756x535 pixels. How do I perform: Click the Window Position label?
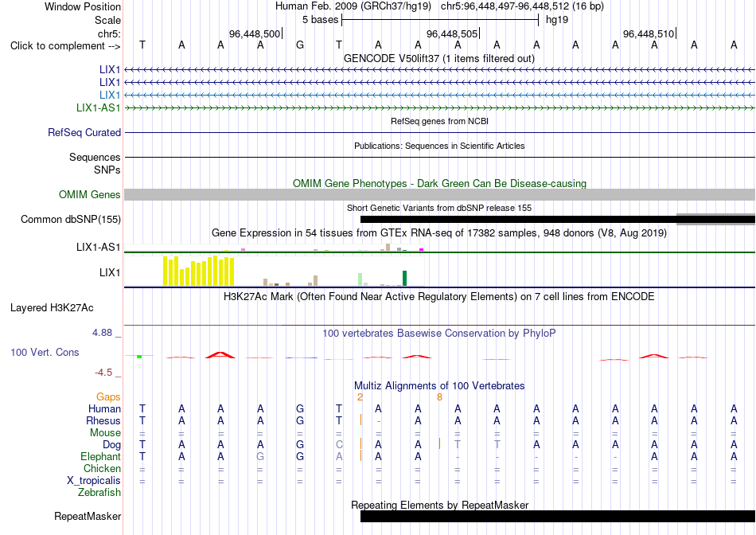[x=83, y=6]
